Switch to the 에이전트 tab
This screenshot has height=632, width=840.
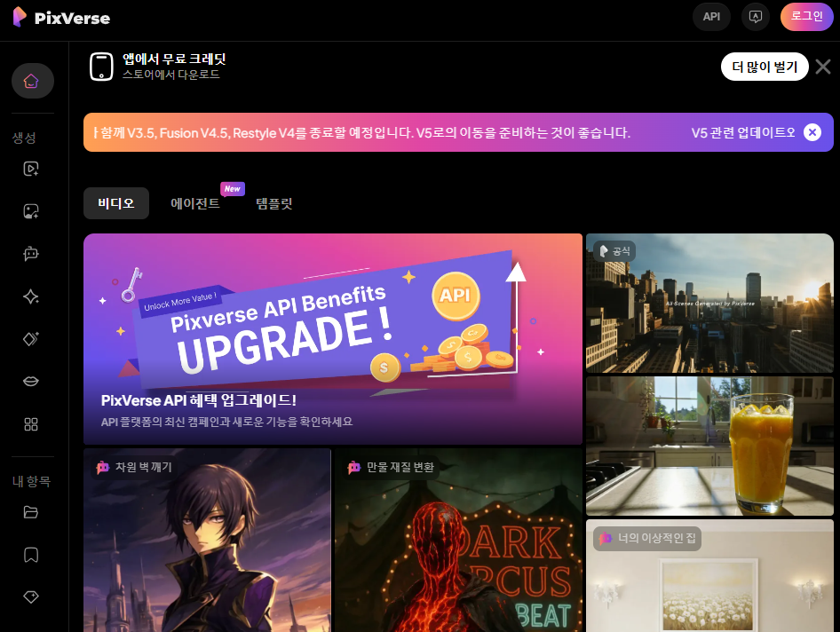[195, 203]
